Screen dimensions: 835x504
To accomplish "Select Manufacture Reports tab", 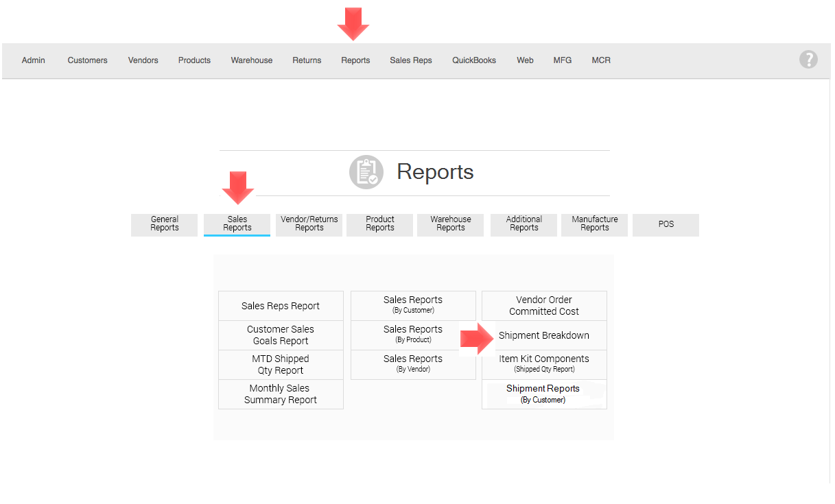I will pyautogui.click(x=594, y=224).
